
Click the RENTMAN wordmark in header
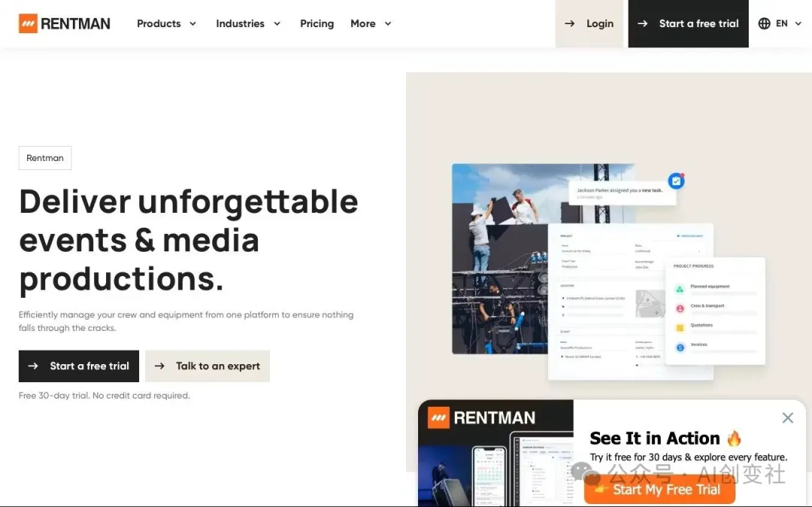pos(75,24)
